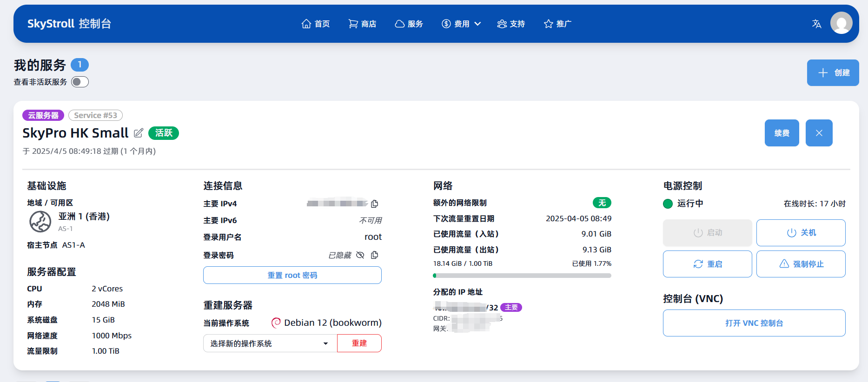Screen dimensions: 868x382
Task: Click the 已使用 1.77% text
Action: click(592, 263)
